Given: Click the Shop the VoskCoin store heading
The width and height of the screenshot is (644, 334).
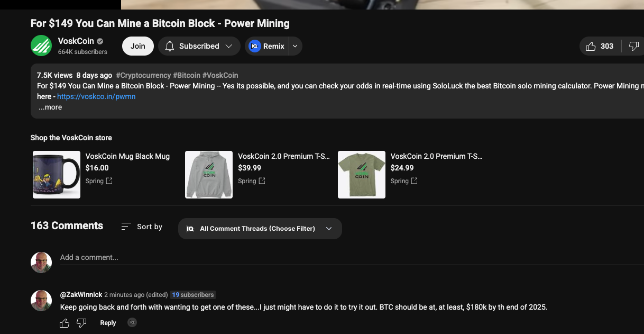Looking at the screenshot, I should (71, 138).
